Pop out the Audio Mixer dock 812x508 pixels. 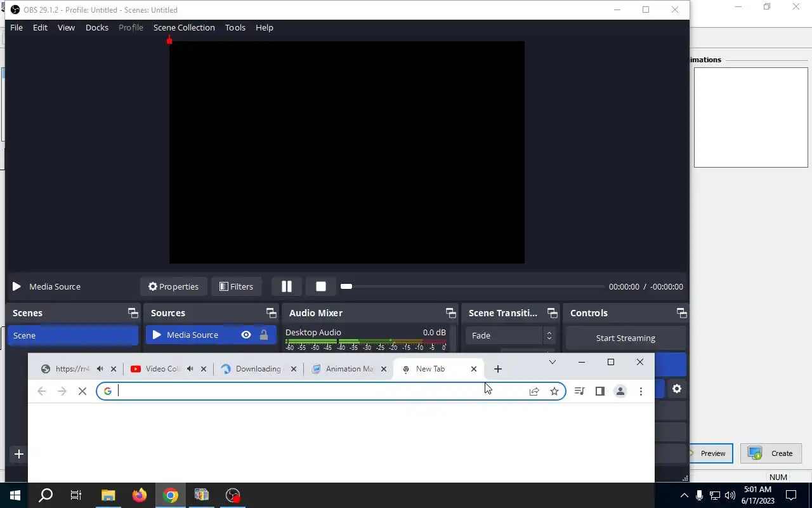(x=451, y=313)
